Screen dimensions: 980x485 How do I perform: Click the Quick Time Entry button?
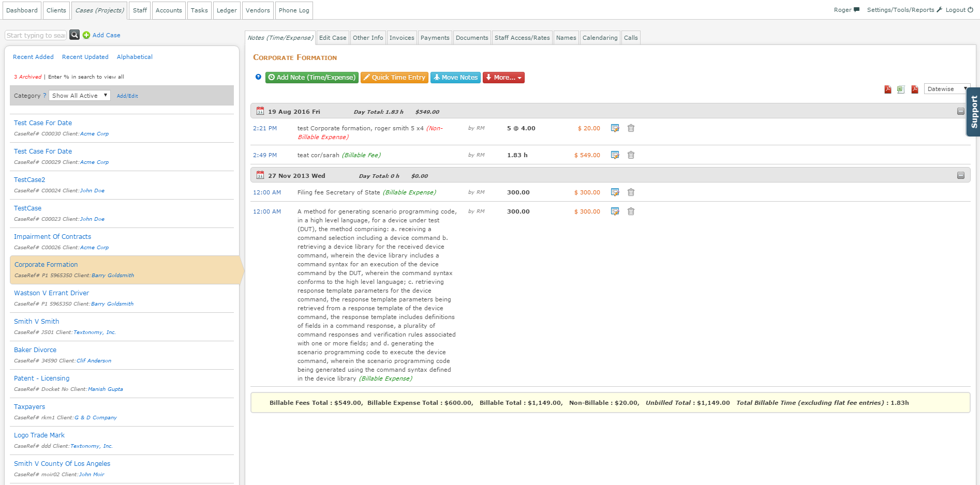pyautogui.click(x=394, y=78)
